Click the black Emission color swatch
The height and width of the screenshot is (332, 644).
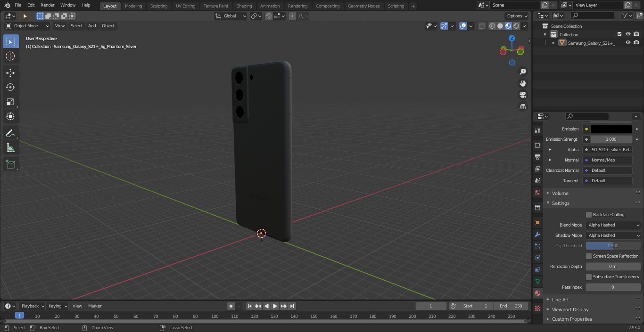pos(611,129)
